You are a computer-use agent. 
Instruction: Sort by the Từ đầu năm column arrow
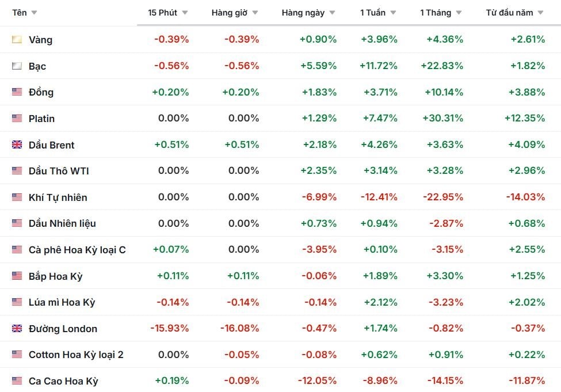pos(540,13)
